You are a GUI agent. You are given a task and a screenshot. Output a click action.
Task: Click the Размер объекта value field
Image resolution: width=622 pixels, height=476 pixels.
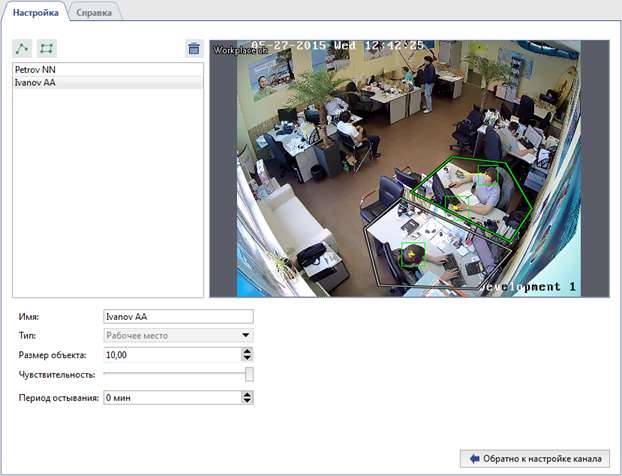tap(170, 355)
